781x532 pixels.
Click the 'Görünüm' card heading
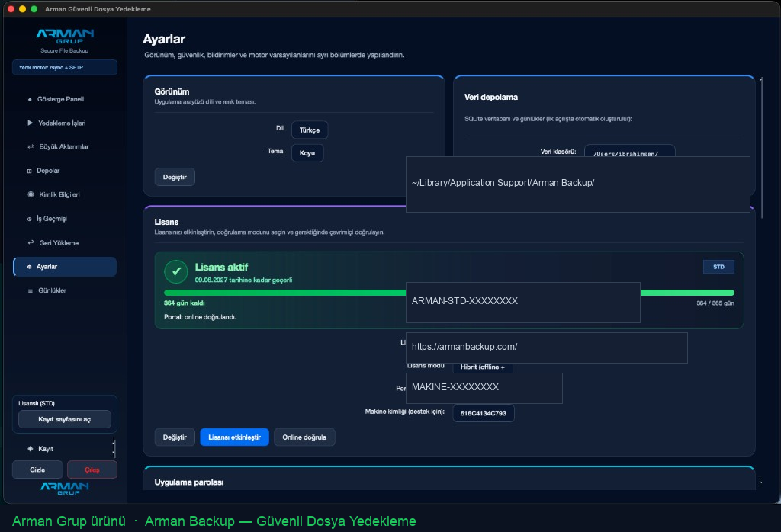(172, 91)
